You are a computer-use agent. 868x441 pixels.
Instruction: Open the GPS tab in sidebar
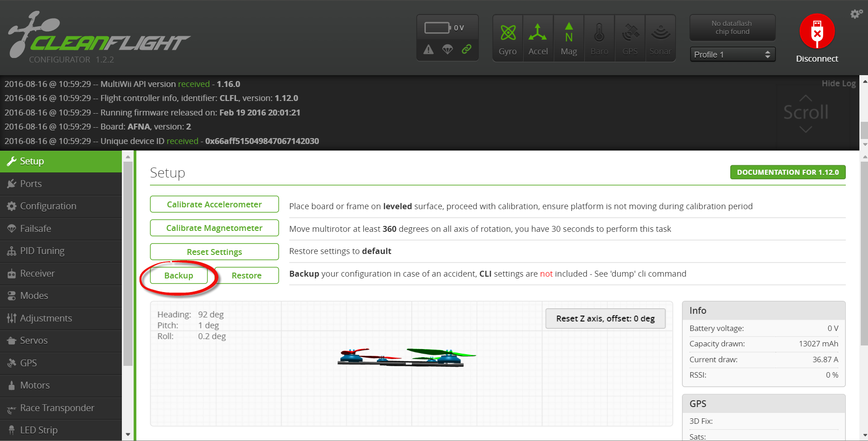pyautogui.click(x=61, y=363)
